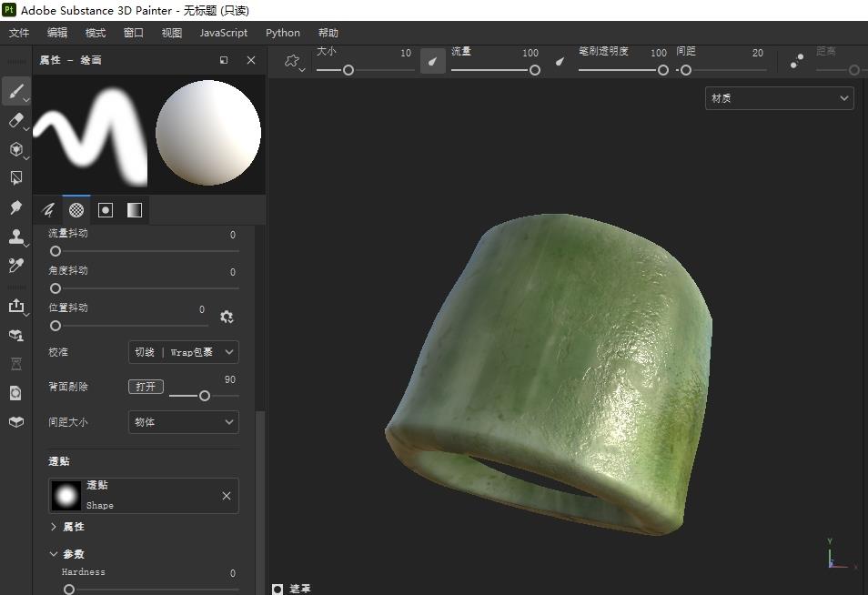
Task: Click the 角度抖动 slider handle
Action: coord(56,288)
